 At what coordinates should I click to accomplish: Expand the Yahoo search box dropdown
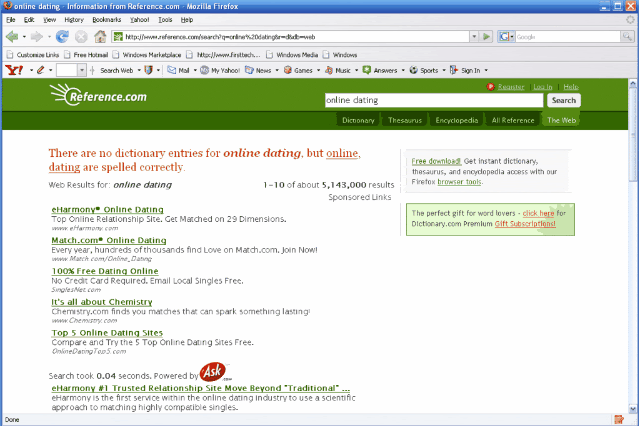click(x=82, y=70)
